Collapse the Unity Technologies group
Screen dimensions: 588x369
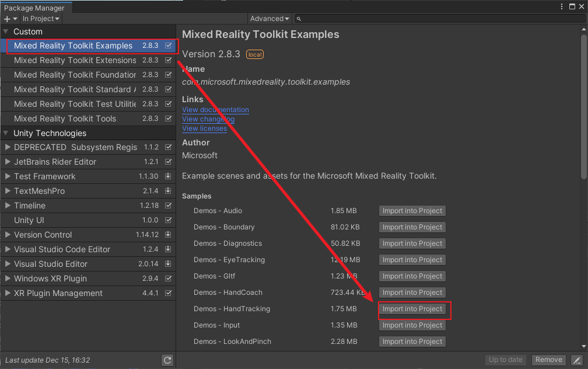tap(6, 133)
